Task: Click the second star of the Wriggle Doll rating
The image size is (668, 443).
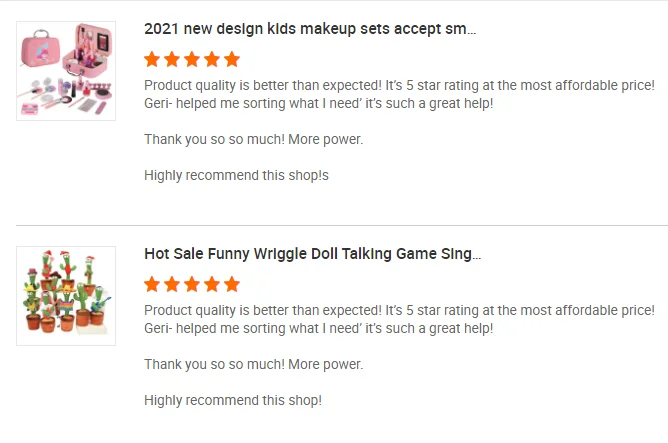Action: tap(172, 284)
